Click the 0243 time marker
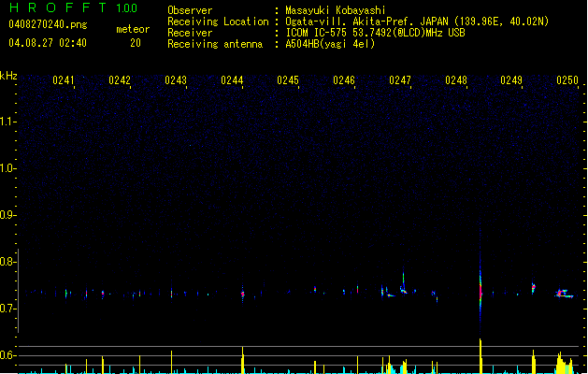Screen dimensions: 588x374 (176, 80)
